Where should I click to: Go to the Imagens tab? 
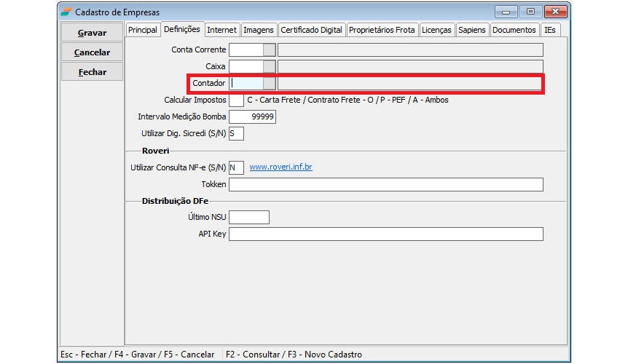(259, 30)
